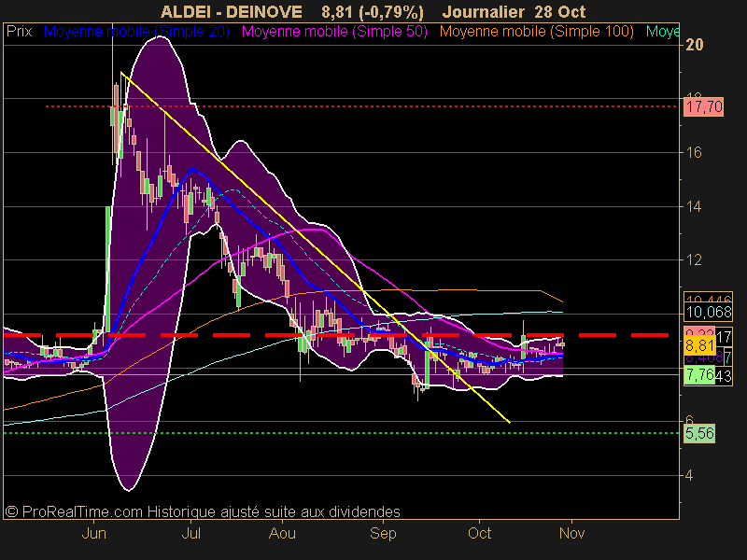The image size is (747, 560).
Task: Select the green 5,56 price label
Action: coord(699,433)
